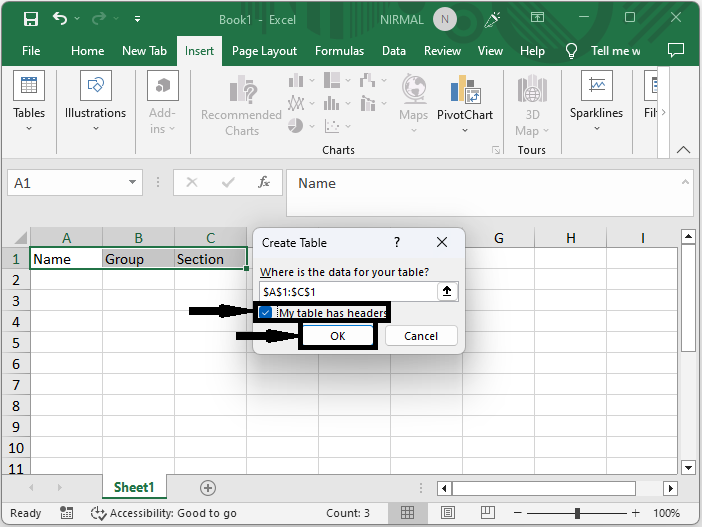Switch to Page Layout view icon
702x527 pixels.
pyautogui.click(x=448, y=513)
